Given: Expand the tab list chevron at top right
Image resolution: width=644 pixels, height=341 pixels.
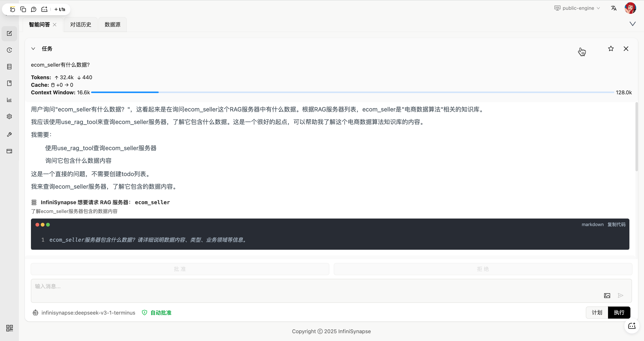Looking at the screenshot, I should pos(632,24).
